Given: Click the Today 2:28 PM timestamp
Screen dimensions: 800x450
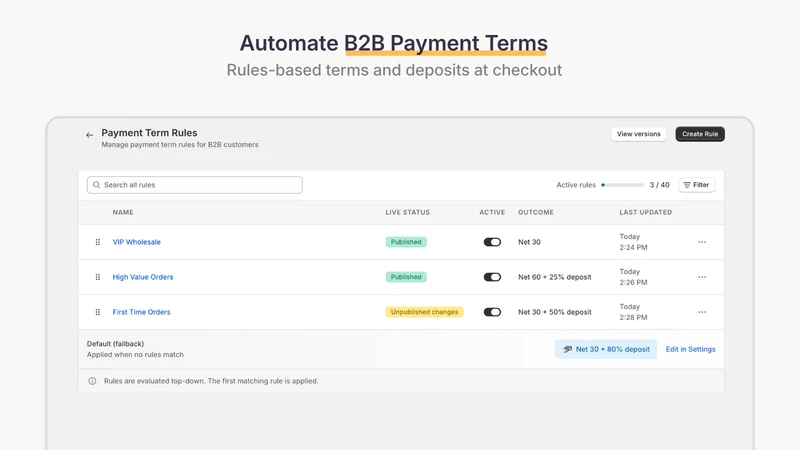Looking at the screenshot, I should (x=633, y=312).
